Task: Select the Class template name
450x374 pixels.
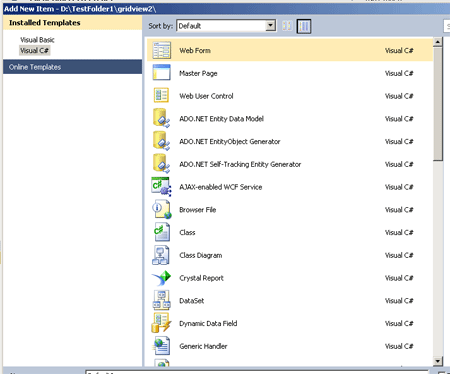Action: point(187,232)
